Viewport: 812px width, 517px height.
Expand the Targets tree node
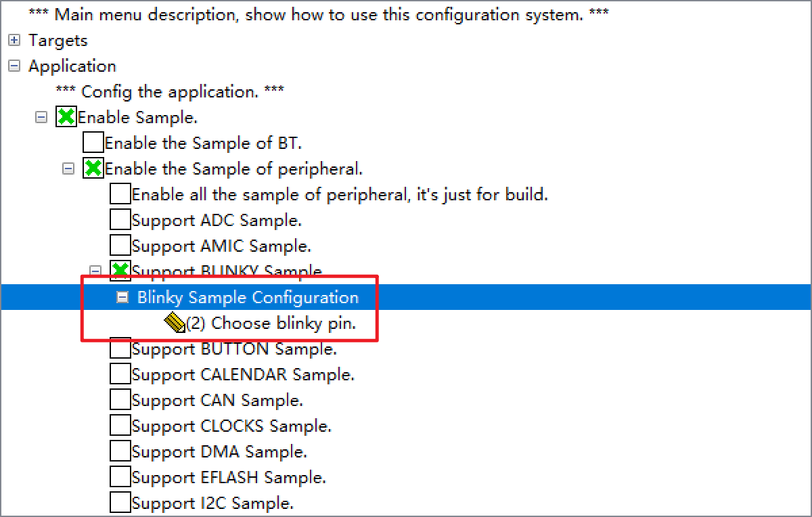pos(14,41)
